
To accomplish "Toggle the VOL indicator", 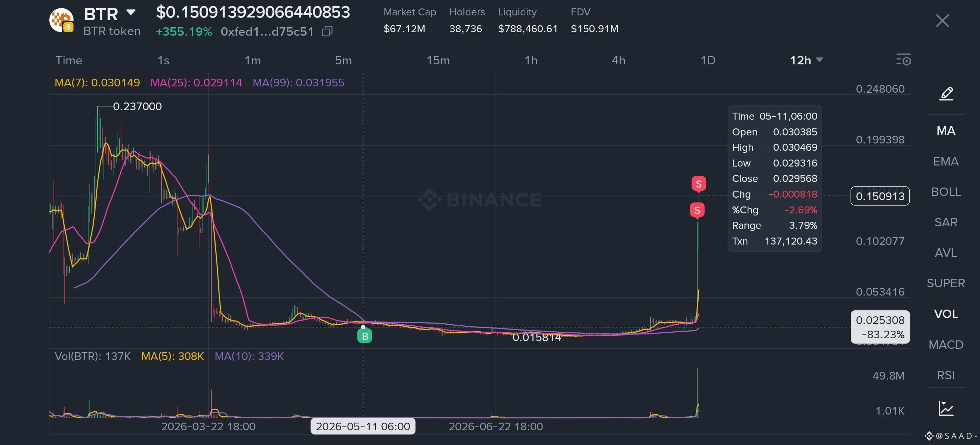I will click(x=946, y=314).
